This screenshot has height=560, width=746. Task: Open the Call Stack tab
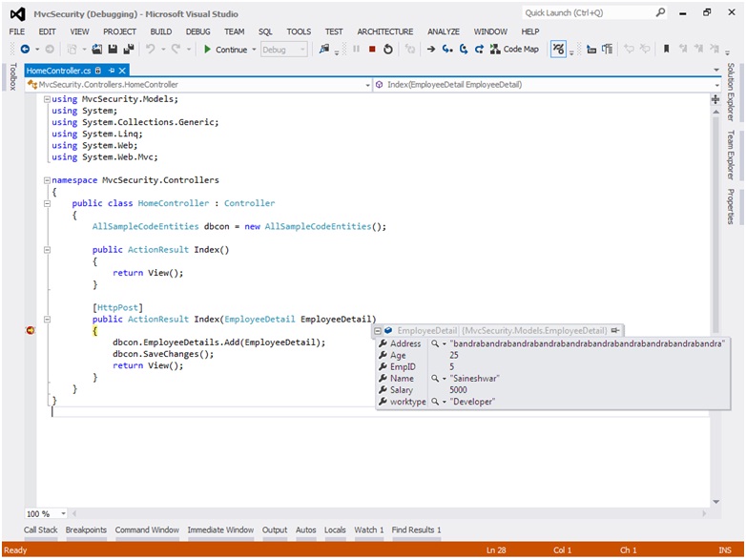40,530
